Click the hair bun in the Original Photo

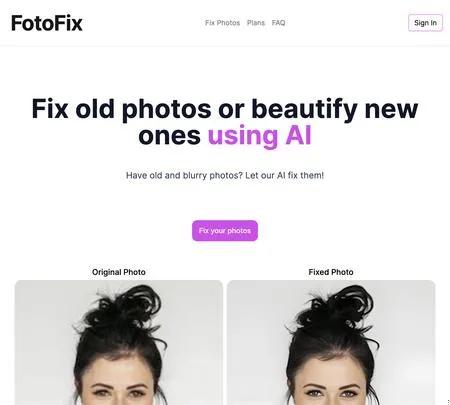(x=125, y=308)
